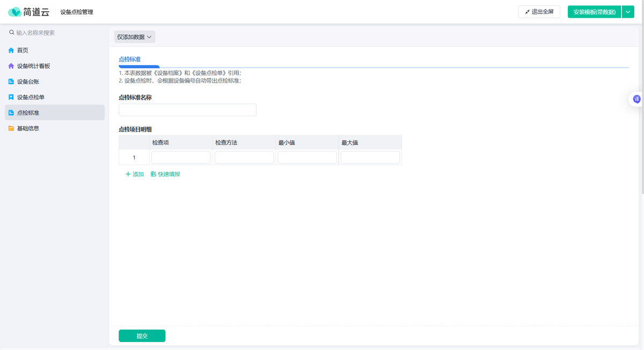Click 添加 to add a row
The image size is (644, 350).
(135, 174)
